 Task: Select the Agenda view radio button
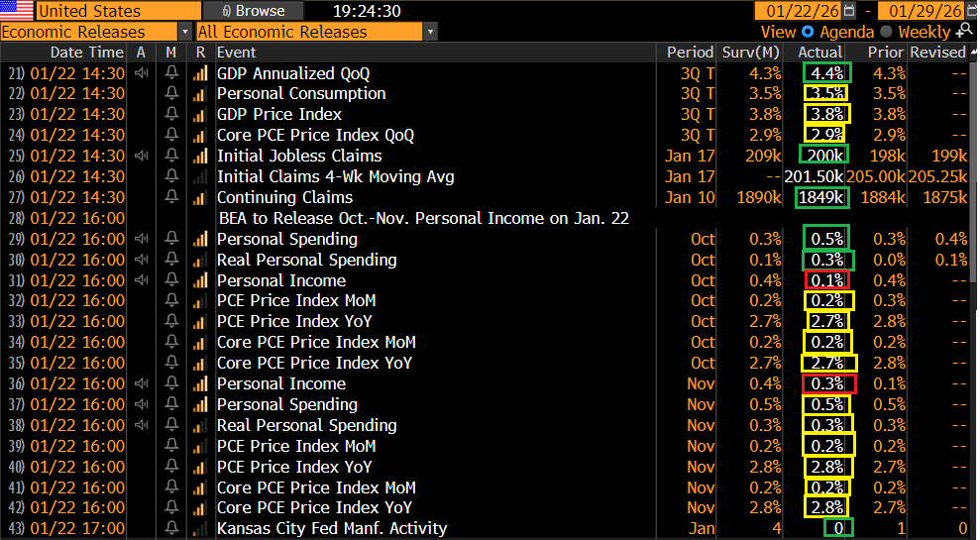808,32
